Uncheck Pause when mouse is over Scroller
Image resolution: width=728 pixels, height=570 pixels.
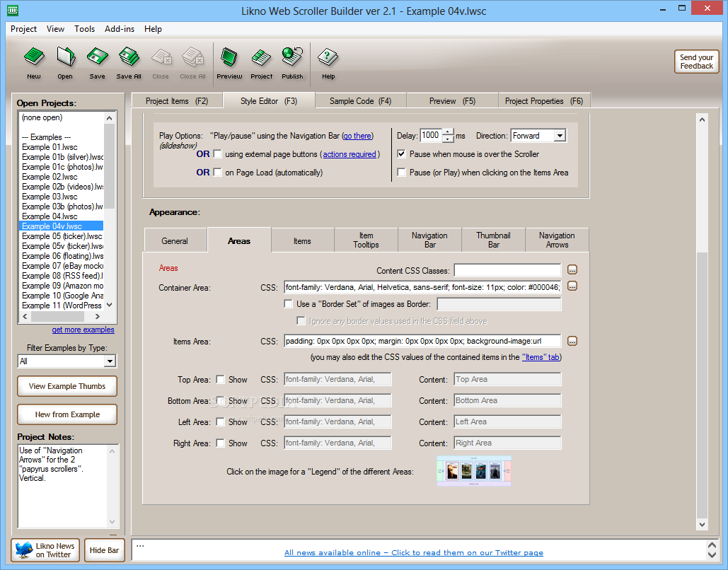(x=402, y=154)
